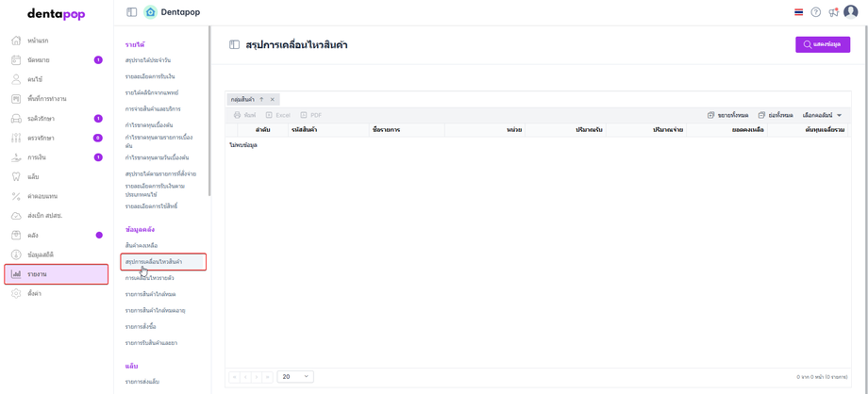
Task: Open การจ่ายสินค้าและบริการ report
Action: (153, 108)
